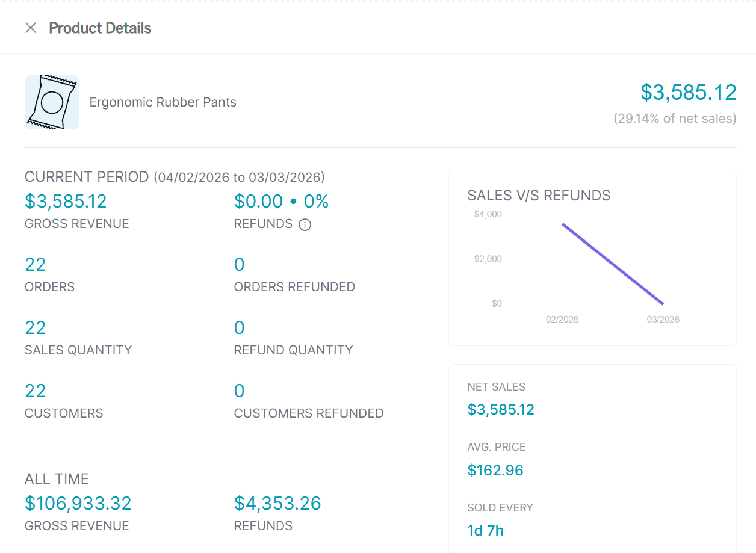
Task: Click the Refund Quantity label
Action: (294, 350)
